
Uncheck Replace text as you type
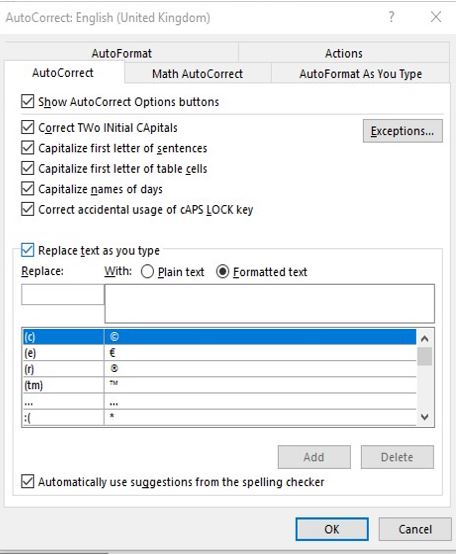pos(28,250)
